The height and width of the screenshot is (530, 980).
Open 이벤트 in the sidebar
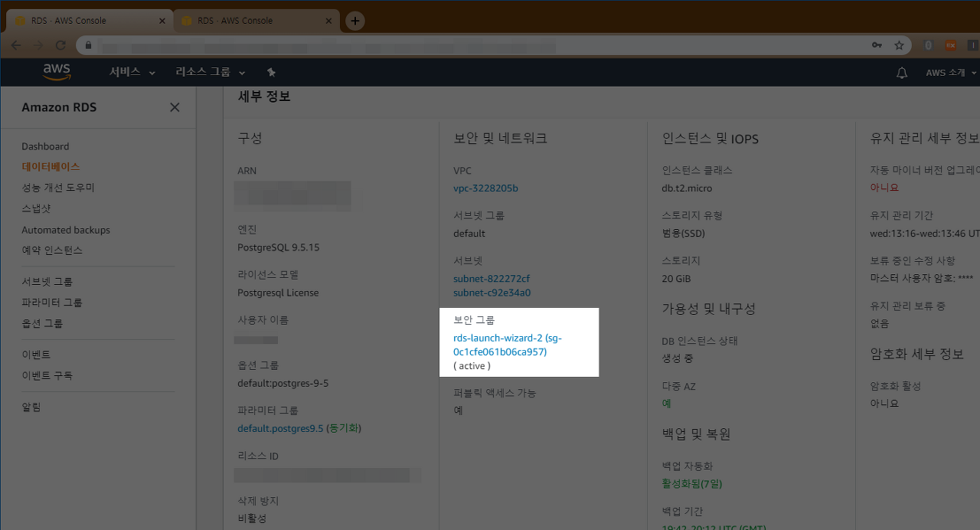point(36,355)
